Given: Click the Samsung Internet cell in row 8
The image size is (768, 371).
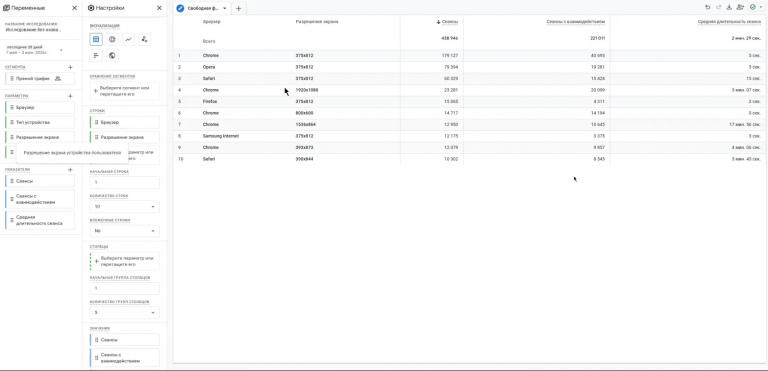Looking at the screenshot, I should pos(221,136).
